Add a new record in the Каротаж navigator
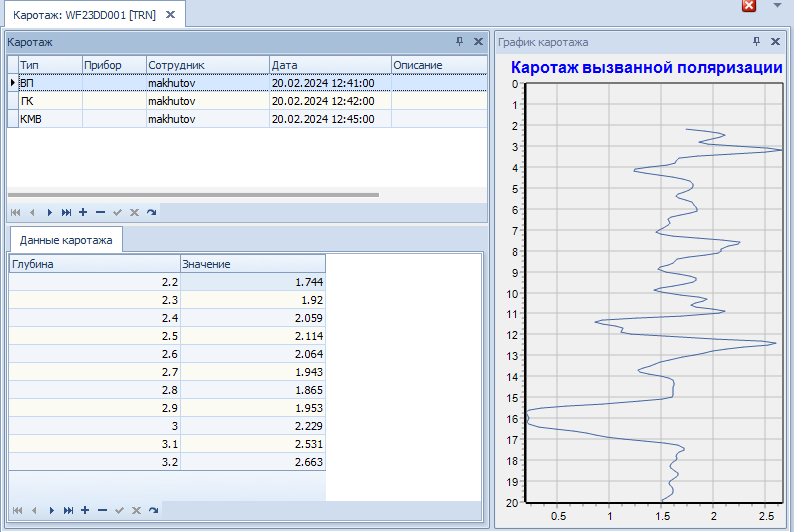This screenshot has height=532, width=794. click(x=83, y=212)
